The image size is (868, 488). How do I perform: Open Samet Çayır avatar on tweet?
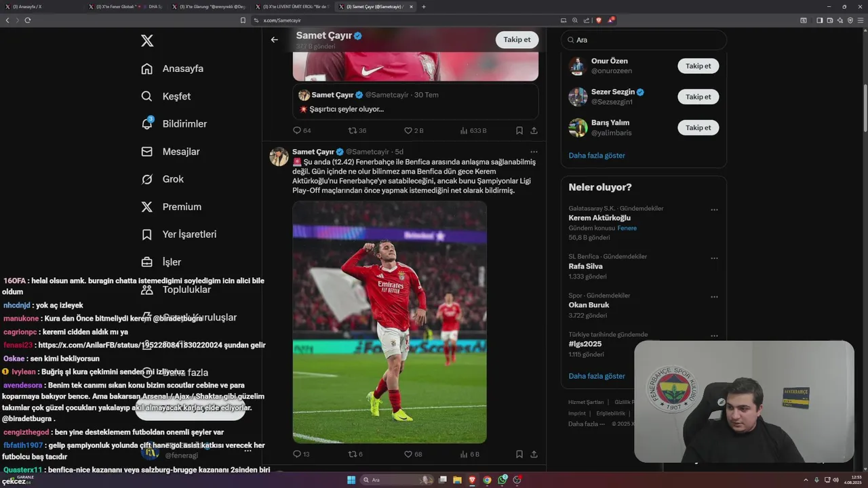[x=279, y=157]
